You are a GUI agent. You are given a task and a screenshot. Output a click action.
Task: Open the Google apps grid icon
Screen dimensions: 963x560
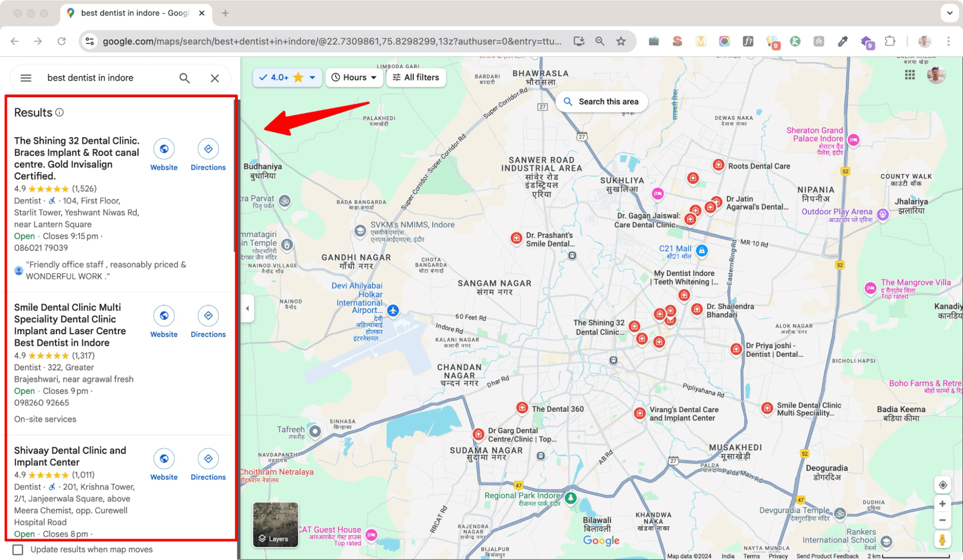click(910, 75)
